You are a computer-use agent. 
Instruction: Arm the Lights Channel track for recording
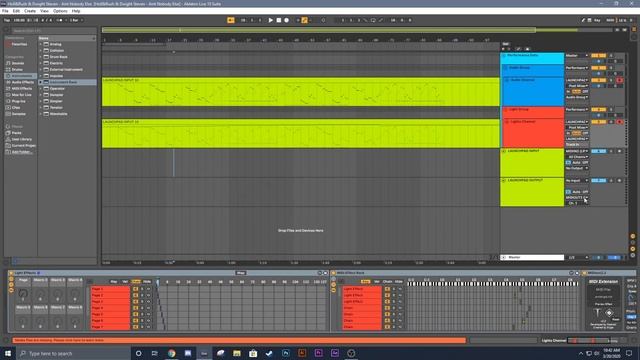pyautogui.click(x=620, y=122)
